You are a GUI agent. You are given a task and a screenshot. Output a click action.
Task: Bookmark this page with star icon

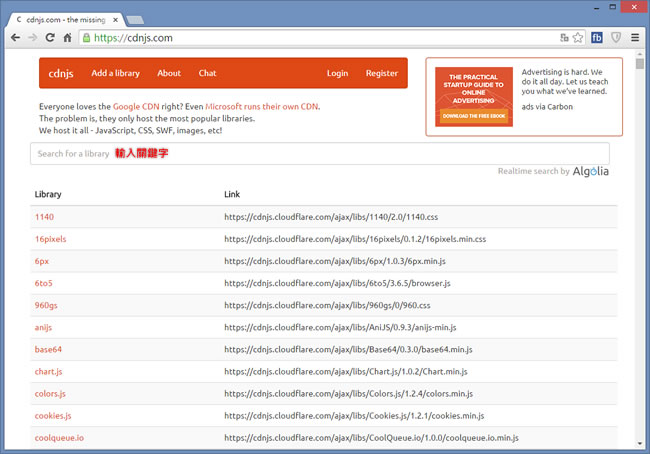(578, 38)
